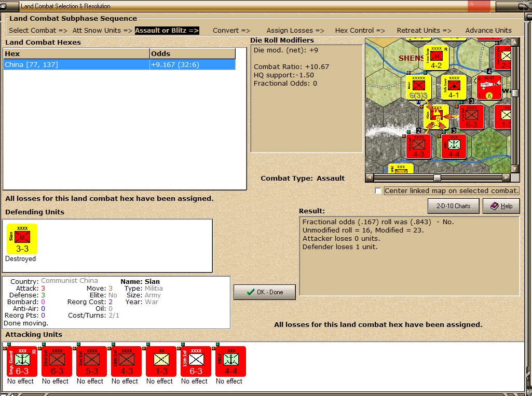
Task: Click the Advance Units subphase label
Action: [x=488, y=30]
